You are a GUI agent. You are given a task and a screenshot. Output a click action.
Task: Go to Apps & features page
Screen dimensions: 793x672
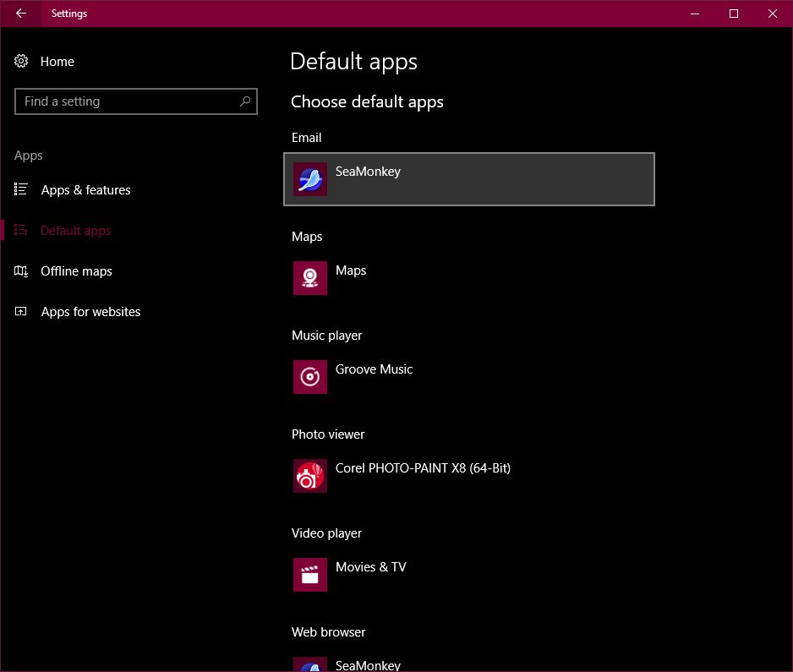(x=85, y=190)
